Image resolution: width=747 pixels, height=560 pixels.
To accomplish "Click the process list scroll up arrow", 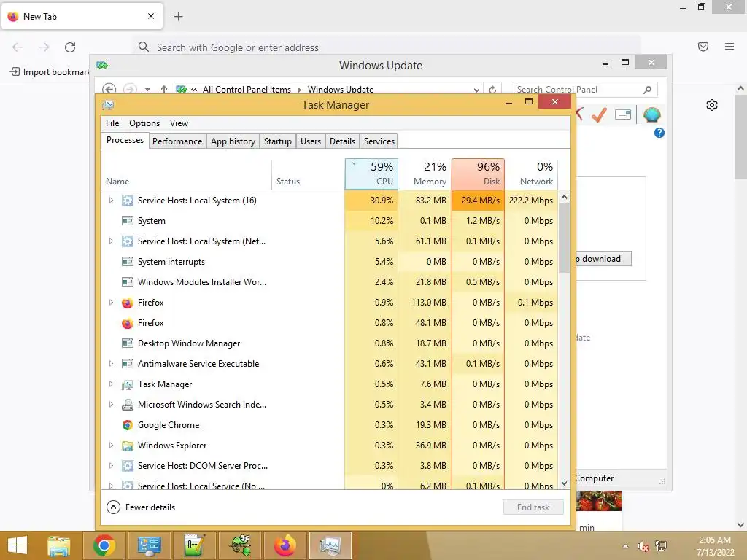I will (564, 197).
